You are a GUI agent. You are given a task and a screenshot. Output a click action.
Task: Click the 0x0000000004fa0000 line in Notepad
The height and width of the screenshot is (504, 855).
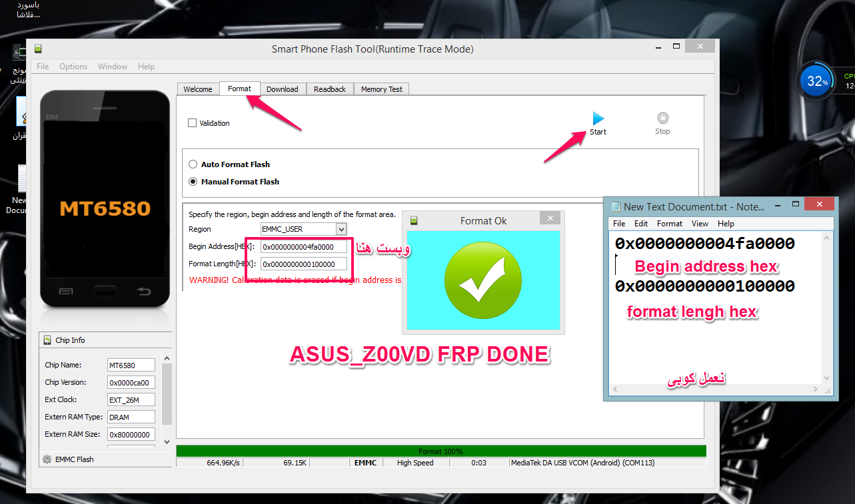pos(704,244)
